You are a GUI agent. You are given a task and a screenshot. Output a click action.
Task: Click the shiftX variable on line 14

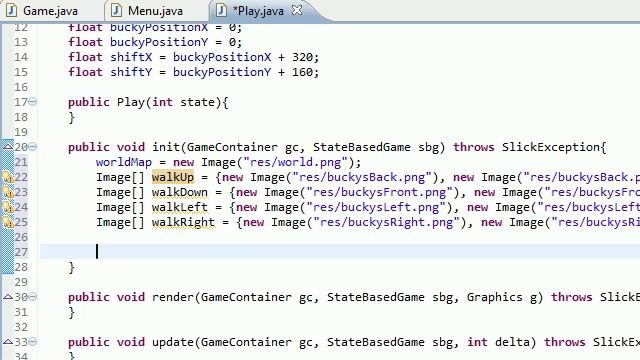click(x=131, y=57)
